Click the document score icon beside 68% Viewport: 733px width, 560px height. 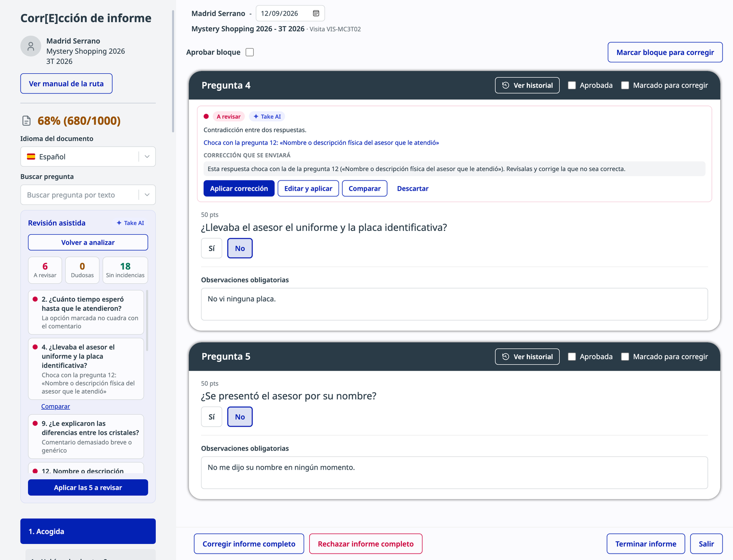click(27, 121)
